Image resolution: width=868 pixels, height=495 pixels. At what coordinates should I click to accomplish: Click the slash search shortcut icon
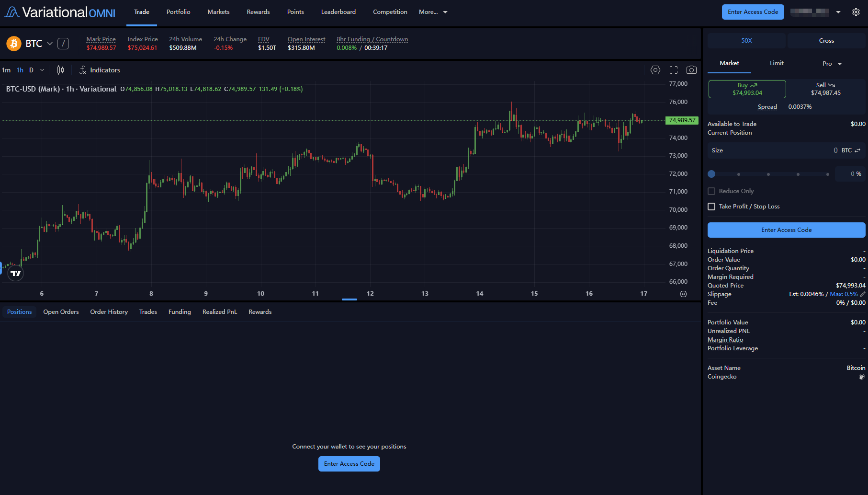[63, 44]
